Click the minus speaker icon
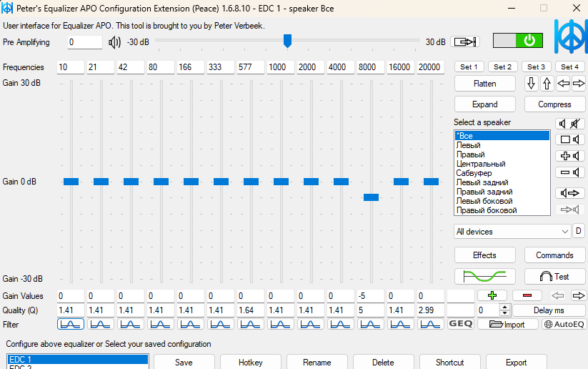The image size is (588, 369). click(570, 172)
